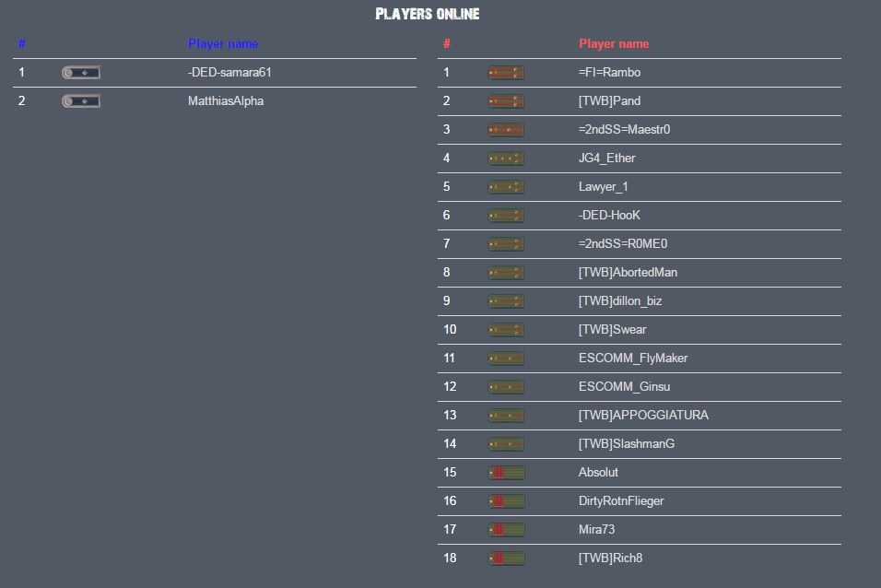Click the rank badge next to Absolut
Viewport: 881px width, 588px height.
pyautogui.click(x=506, y=473)
